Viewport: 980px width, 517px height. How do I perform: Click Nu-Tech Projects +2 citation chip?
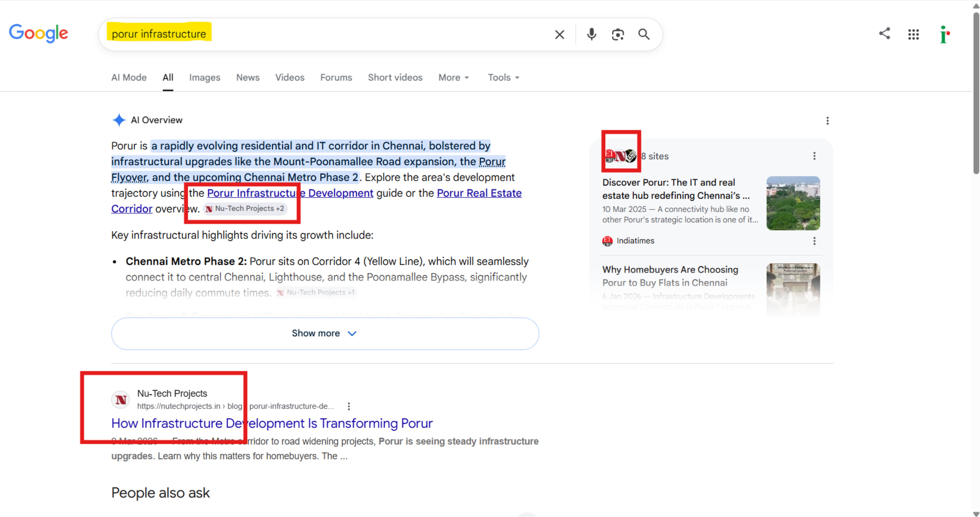pos(245,209)
